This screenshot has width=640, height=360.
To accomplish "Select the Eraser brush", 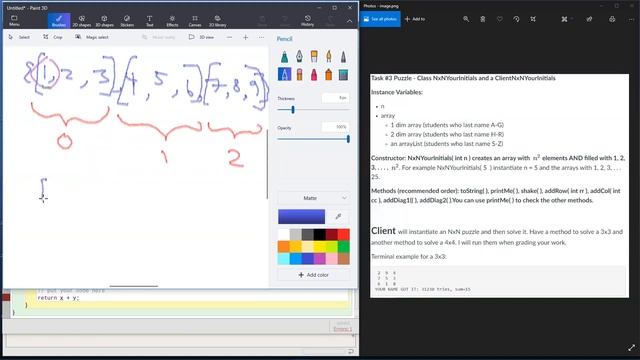I will pos(299,74).
